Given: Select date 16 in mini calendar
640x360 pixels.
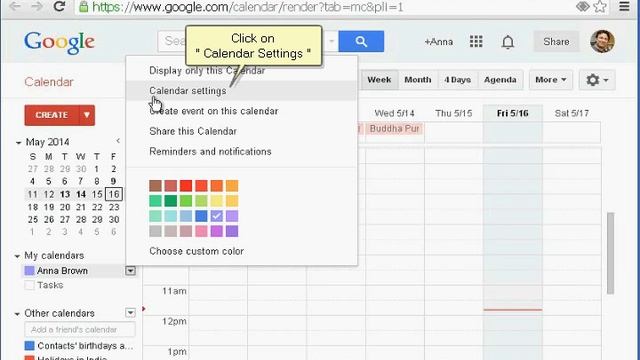Looking at the screenshot, I should point(113,194).
